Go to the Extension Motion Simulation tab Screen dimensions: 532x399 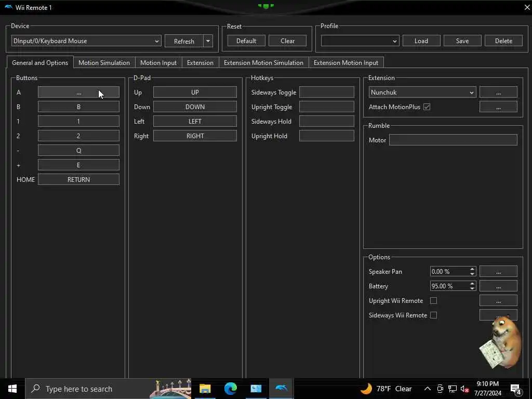click(x=263, y=63)
